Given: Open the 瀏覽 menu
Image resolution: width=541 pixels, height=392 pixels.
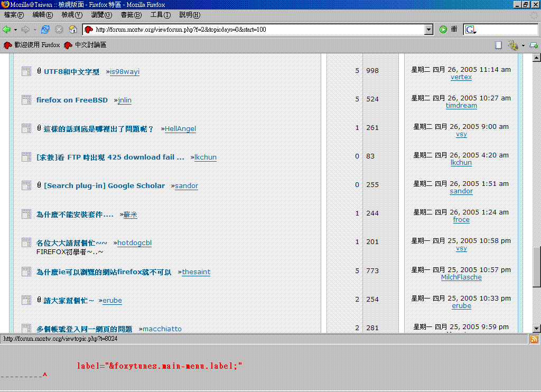Looking at the screenshot, I should pyautogui.click(x=101, y=15).
